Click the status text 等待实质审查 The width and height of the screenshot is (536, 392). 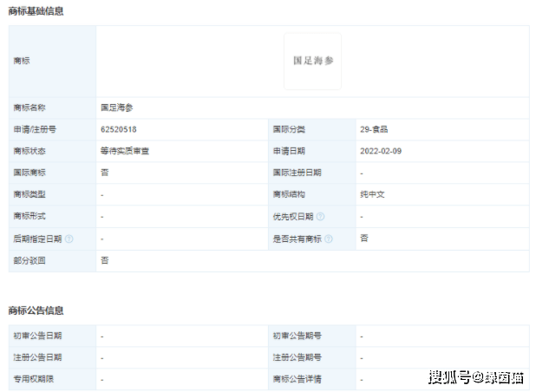125,151
